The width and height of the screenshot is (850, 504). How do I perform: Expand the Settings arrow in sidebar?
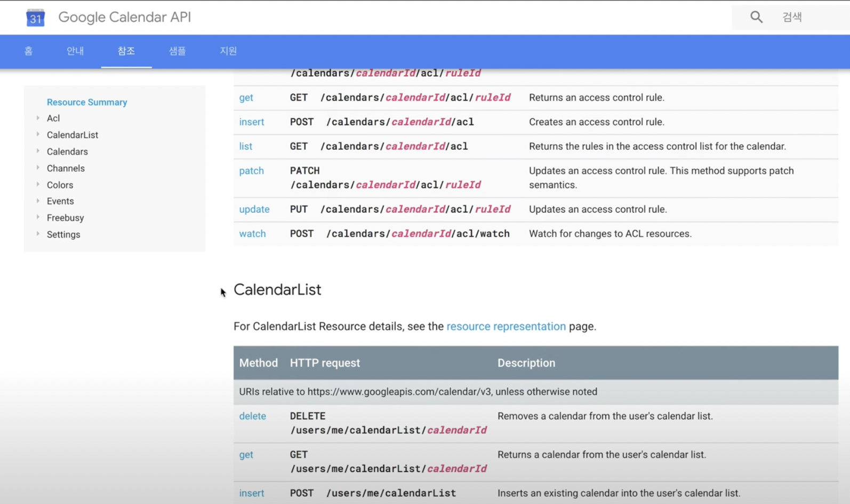38,234
